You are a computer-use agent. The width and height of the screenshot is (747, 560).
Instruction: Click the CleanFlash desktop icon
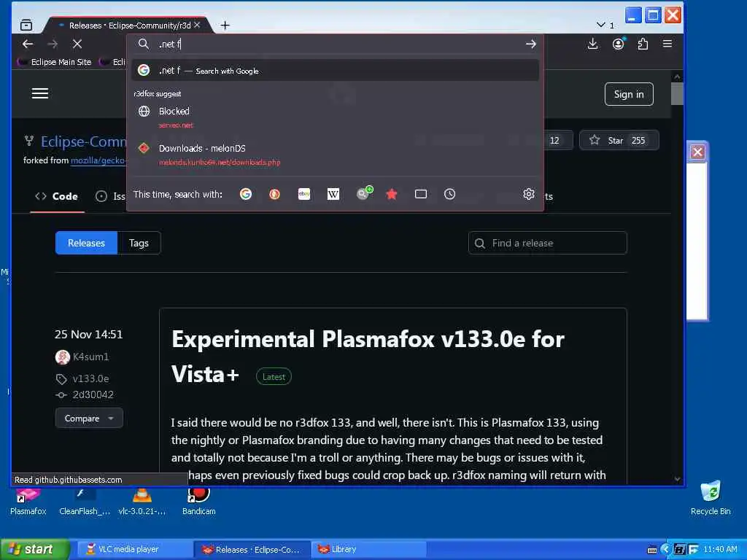pos(85,501)
